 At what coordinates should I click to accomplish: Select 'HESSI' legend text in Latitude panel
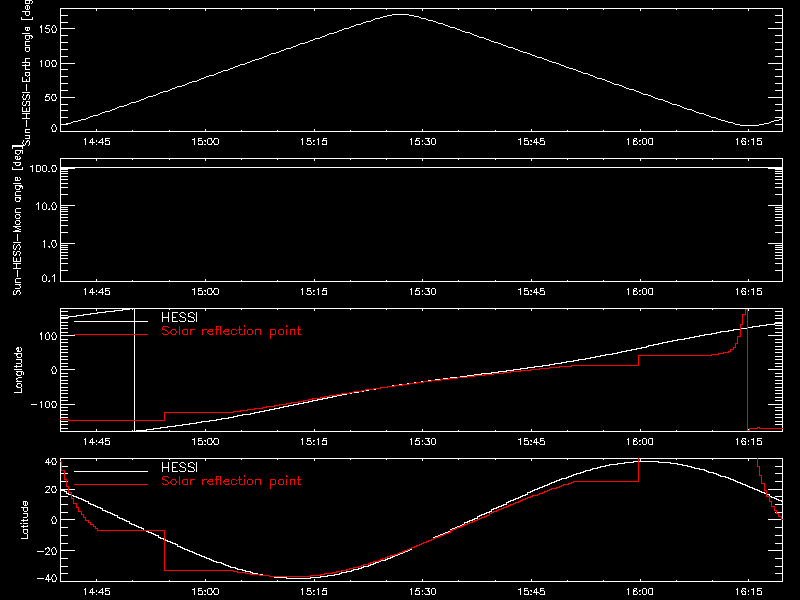click(179, 467)
